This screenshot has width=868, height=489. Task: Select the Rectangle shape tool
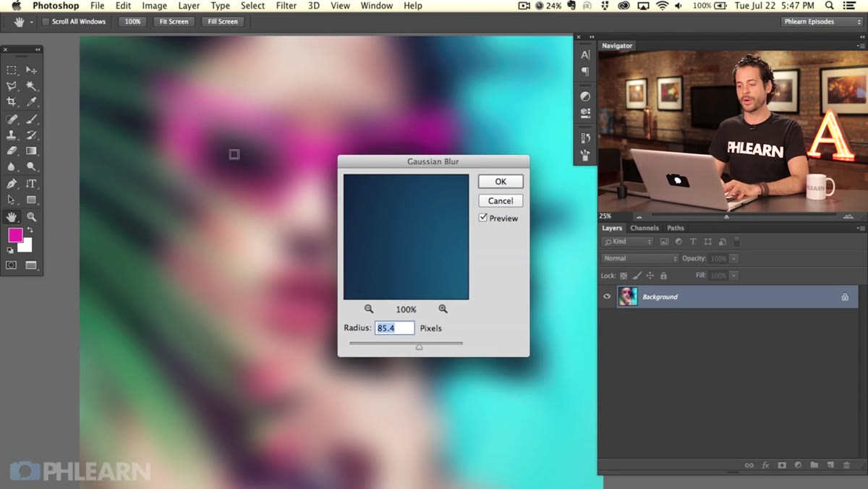click(x=31, y=200)
